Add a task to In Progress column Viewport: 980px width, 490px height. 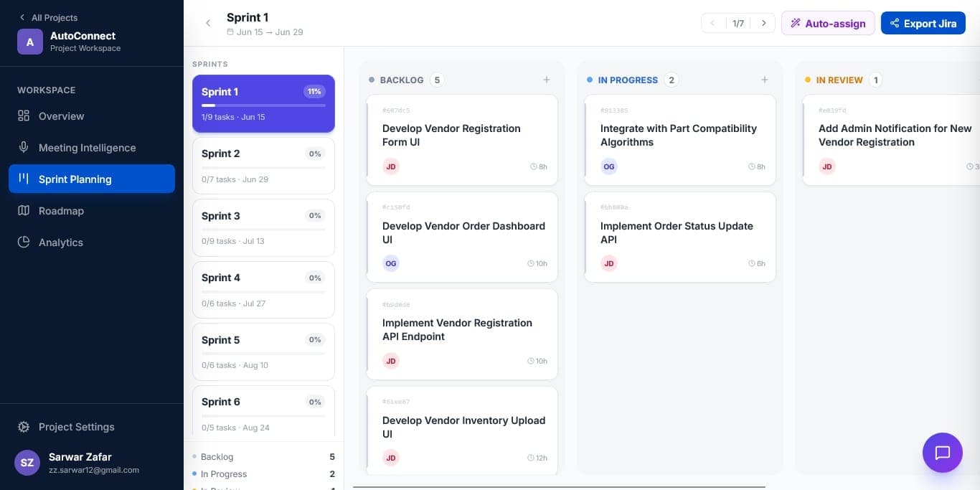(x=765, y=80)
